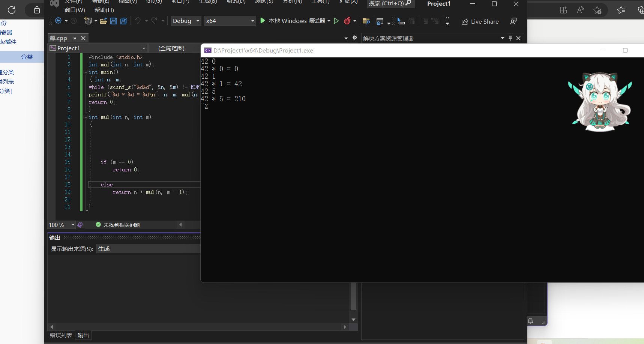Open the 100 % zoom dropdown
644x344 pixels.
pyautogui.click(x=62, y=225)
